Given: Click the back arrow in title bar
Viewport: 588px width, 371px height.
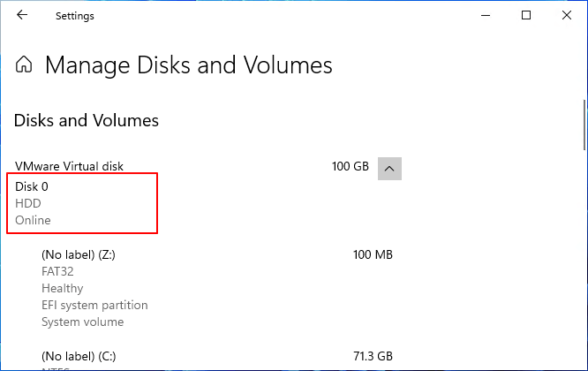Looking at the screenshot, I should (x=22, y=16).
